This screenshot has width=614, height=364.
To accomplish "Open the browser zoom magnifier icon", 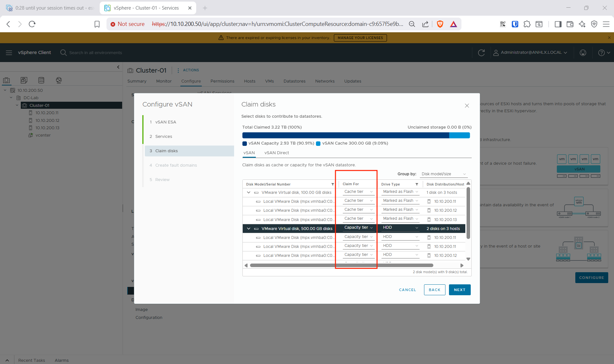I will pyautogui.click(x=412, y=24).
